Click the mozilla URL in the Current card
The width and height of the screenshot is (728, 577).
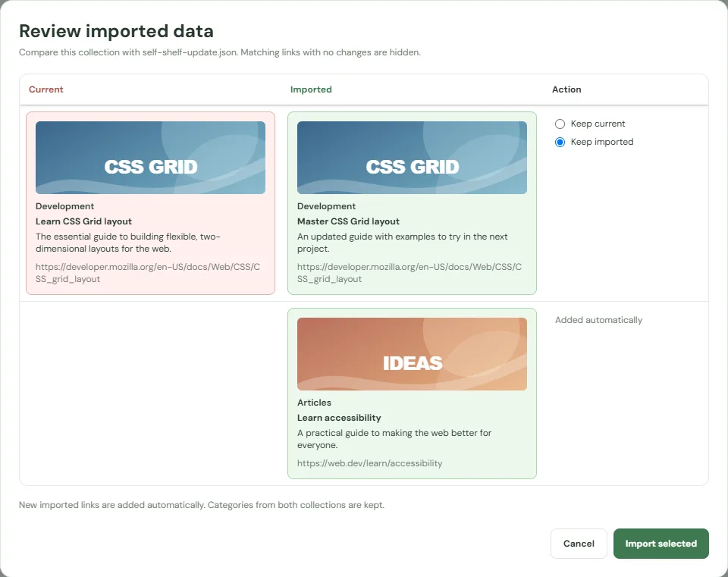(x=148, y=273)
